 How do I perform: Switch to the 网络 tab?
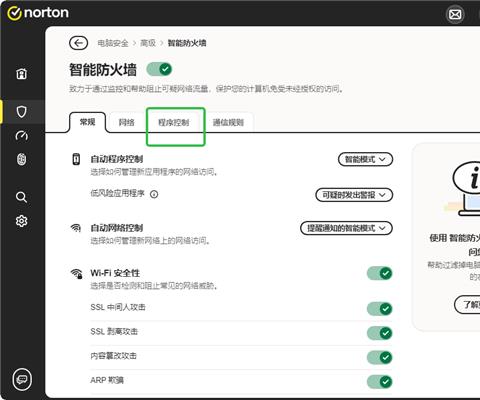pyautogui.click(x=127, y=122)
